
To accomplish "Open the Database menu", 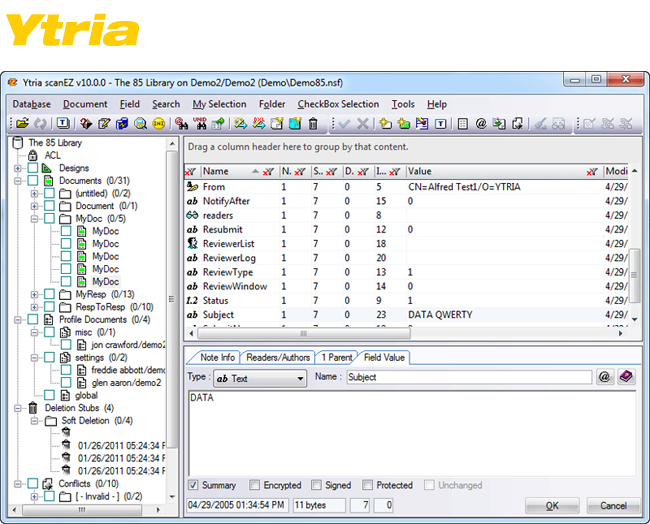I will (32, 104).
